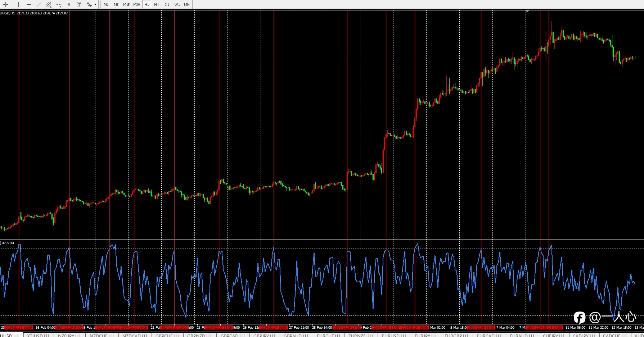This screenshot has width=644, height=337.
Task: Click the 2024.02.15 15:00 line label
Action: click(x=19, y=327)
